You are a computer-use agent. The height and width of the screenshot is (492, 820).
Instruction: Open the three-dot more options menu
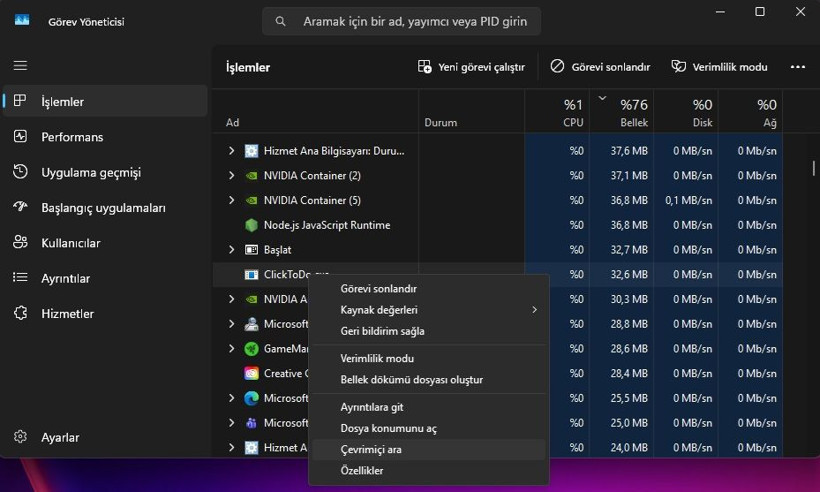click(798, 67)
